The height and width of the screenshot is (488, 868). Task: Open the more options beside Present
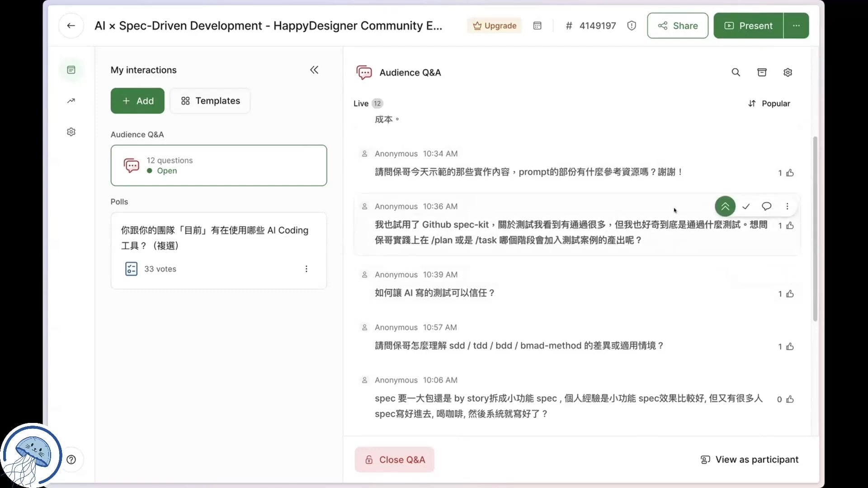tap(796, 26)
